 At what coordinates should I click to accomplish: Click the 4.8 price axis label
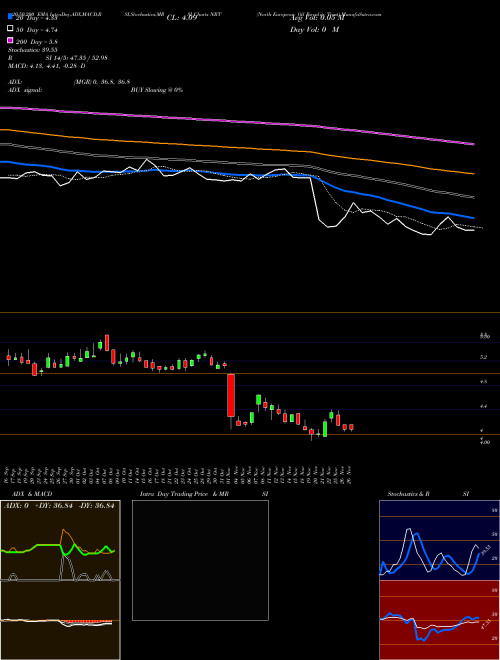click(x=484, y=382)
